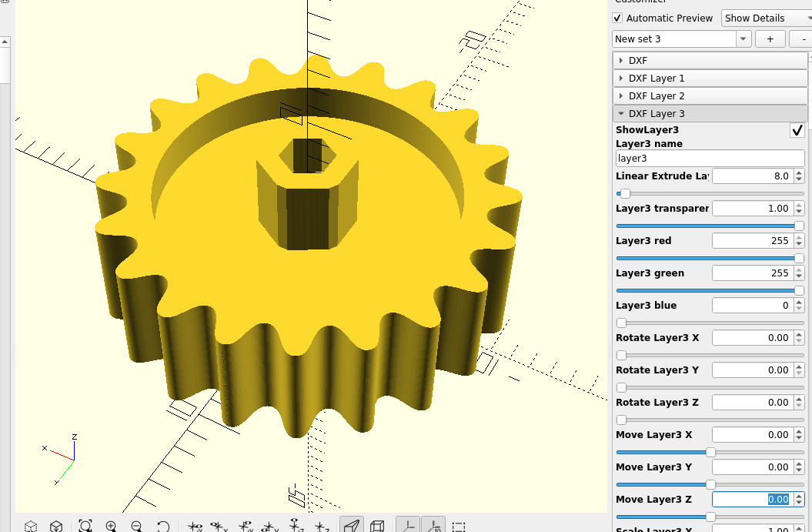
Task: Click the Layer3 blue value field
Action: [x=753, y=306]
